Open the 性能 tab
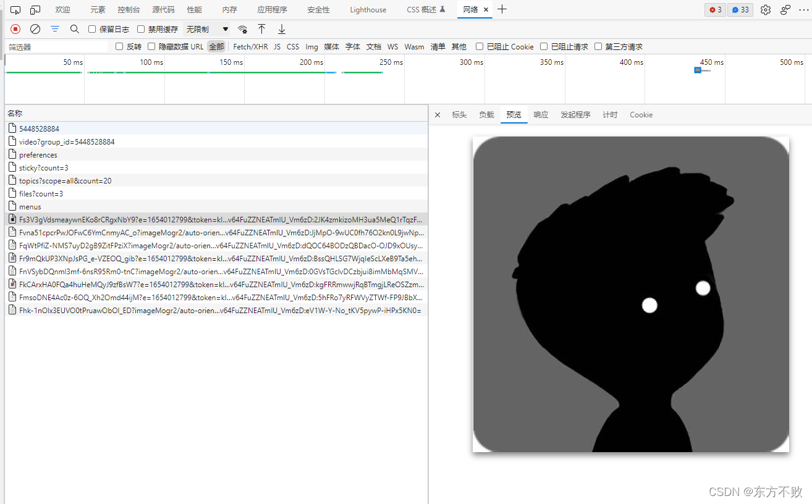 point(195,10)
